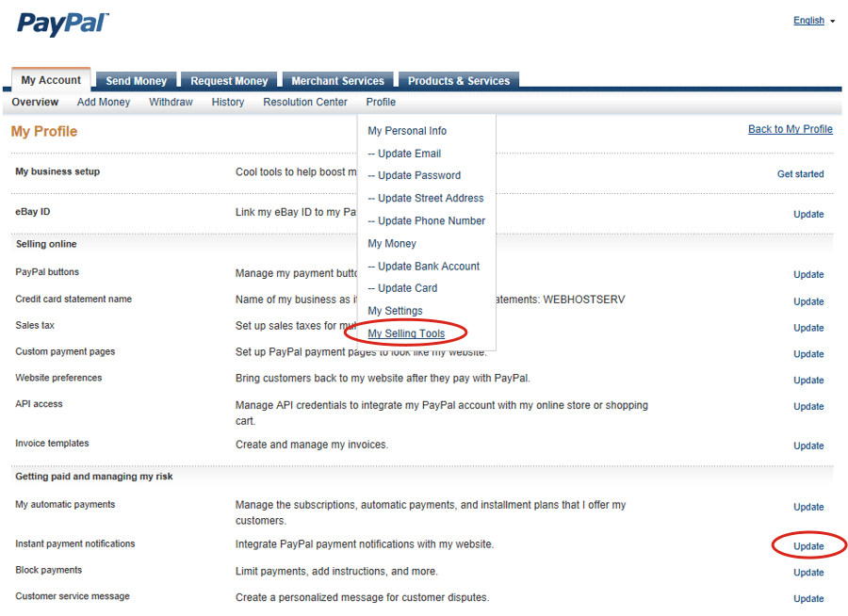Viewport: 848px width, 616px height.
Task: Click the 'Selling online' section header
Action: click(x=46, y=244)
